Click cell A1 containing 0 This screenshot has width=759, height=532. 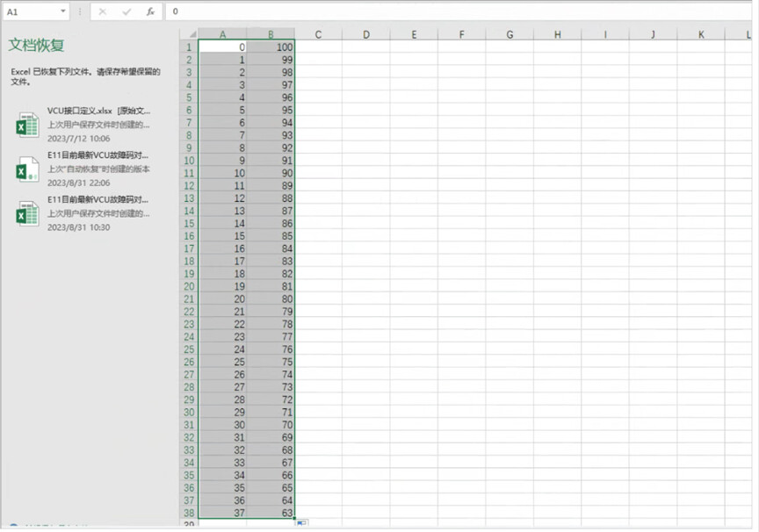tap(222, 47)
